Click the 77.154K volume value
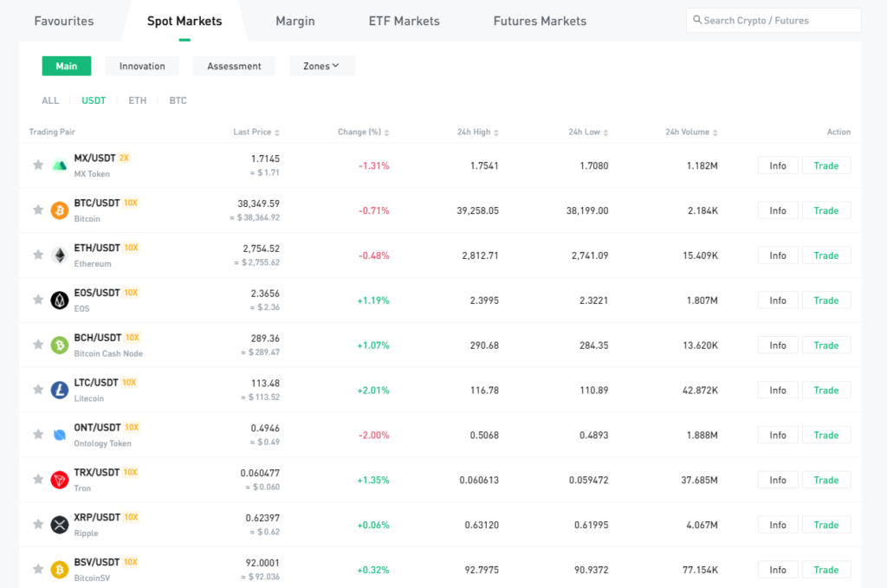 [700, 570]
